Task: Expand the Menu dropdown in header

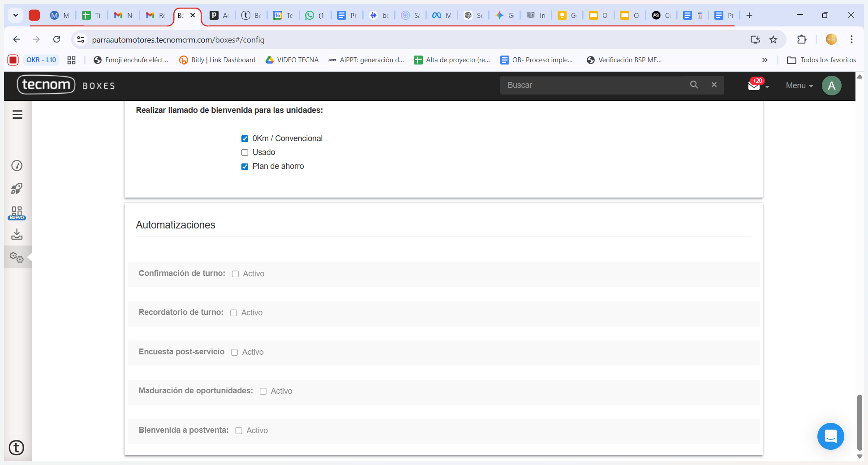Action: pos(799,86)
